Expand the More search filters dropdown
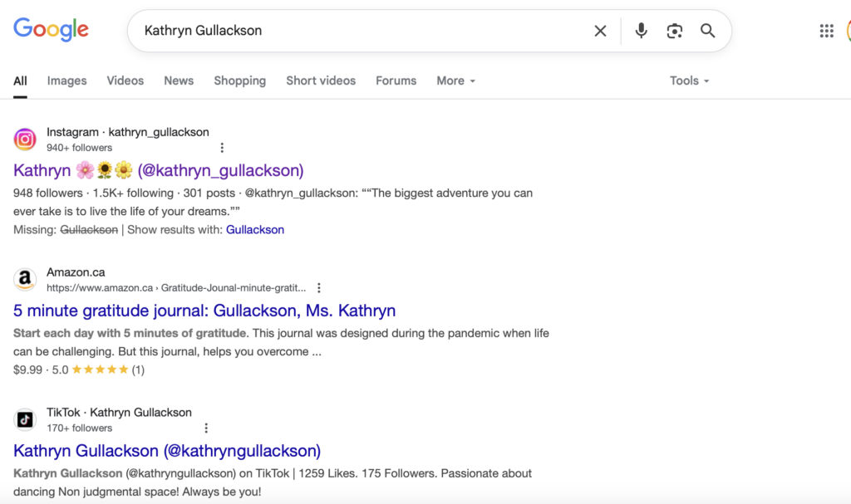 [456, 81]
